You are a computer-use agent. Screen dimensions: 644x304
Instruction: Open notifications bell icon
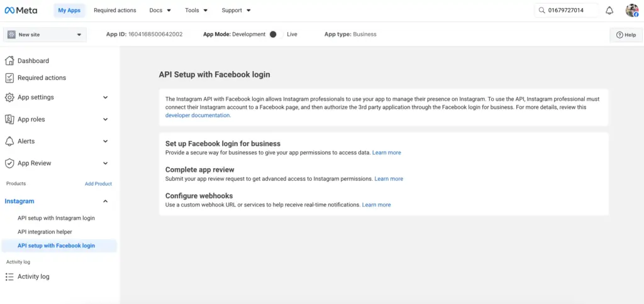pyautogui.click(x=609, y=11)
